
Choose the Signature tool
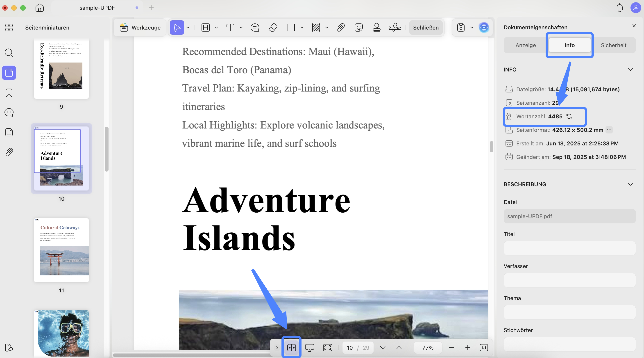(x=395, y=28)
